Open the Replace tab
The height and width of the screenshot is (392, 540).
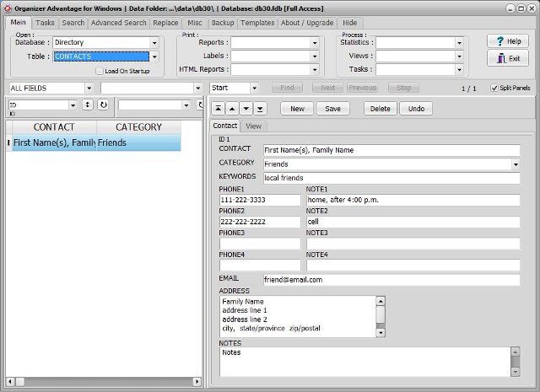point(165,23)
